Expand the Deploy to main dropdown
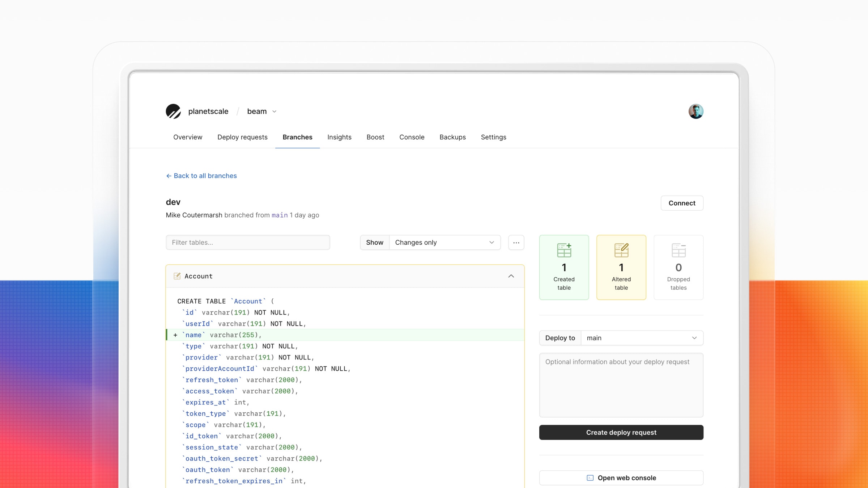Screen dimensions: 868x488 [642, 338]
